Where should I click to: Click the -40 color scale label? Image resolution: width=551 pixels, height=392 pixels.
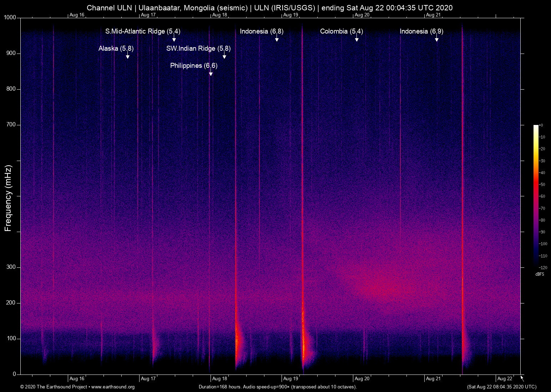(x=542, y=173)
